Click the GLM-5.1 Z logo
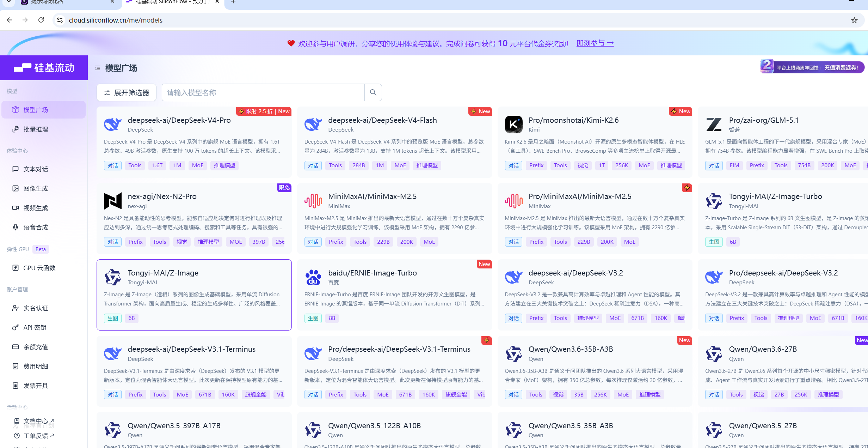 (x=714, y=125)
